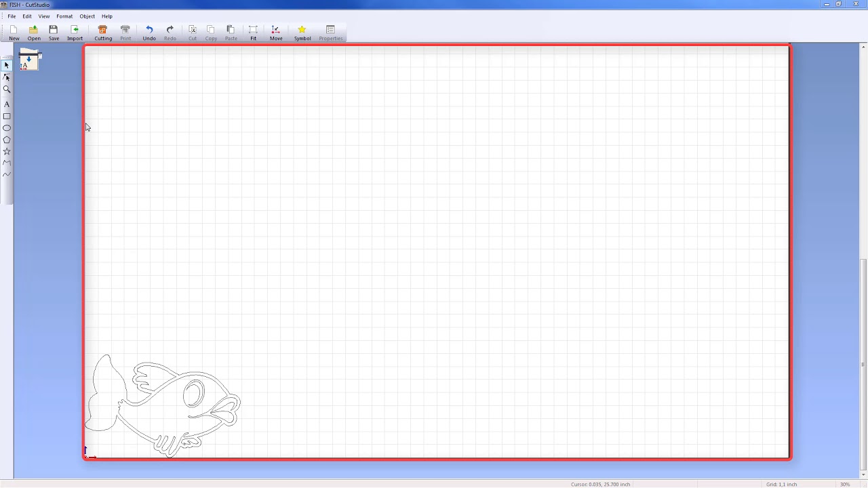Open the View menu
Viewport: 868px width, 488px height.
click(44, 16)
